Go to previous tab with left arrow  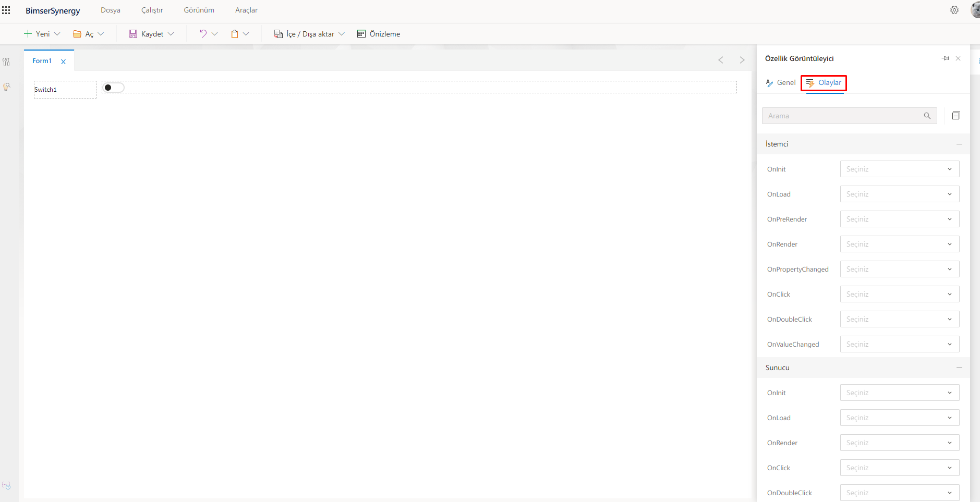pos(721,60)
